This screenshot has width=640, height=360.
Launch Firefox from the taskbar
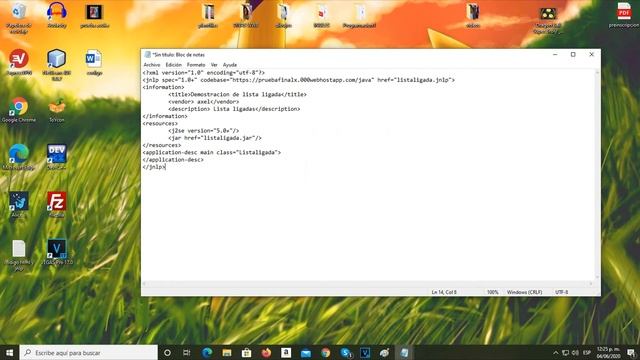point(267,353)
